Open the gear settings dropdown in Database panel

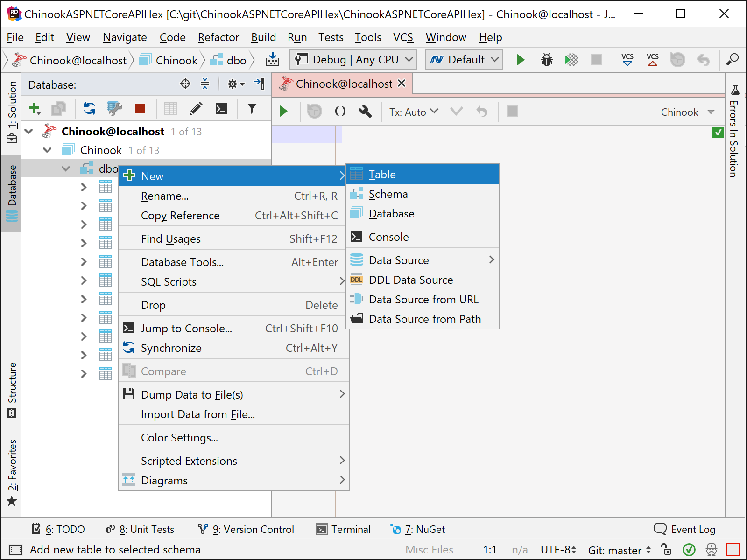pos(236,84)
